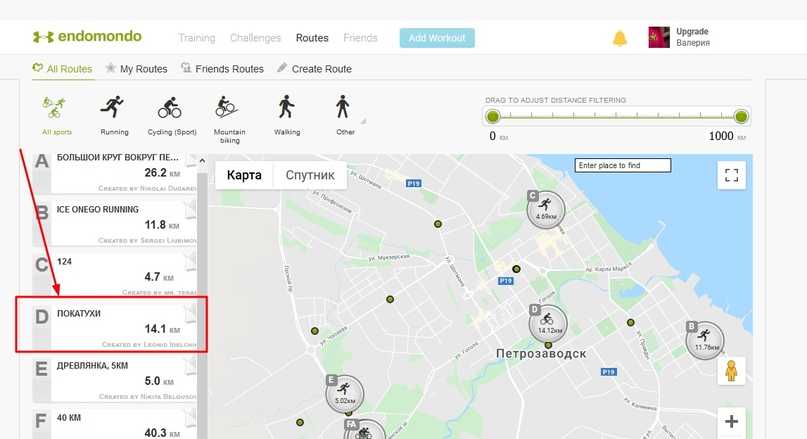
Task: Click the endomondo logo
Action: (x=87, y=37)
